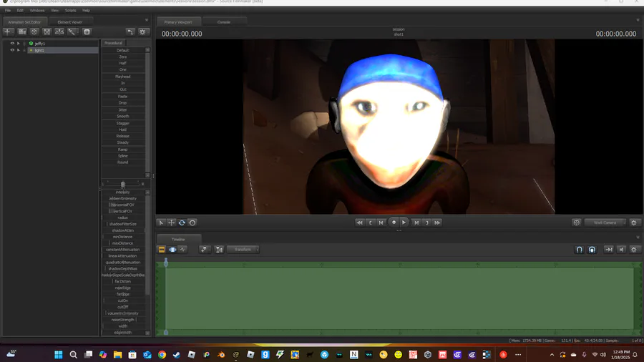Click the ripple arrow icon in timeline toolbar

pos(609,250)
